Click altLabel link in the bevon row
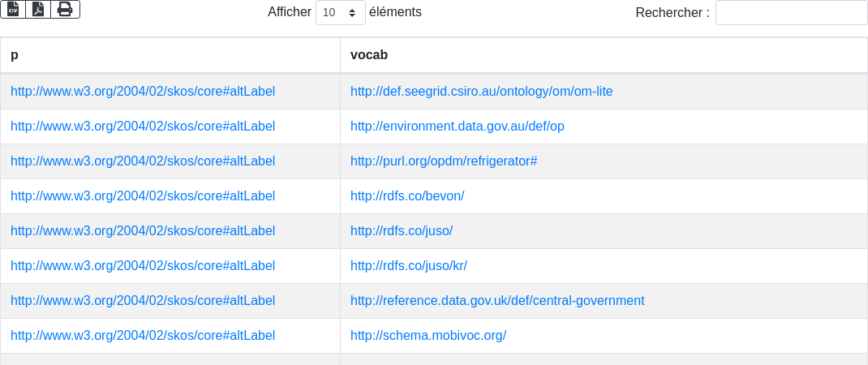This screenshot has height=365, width=868. tap(143, 196)
